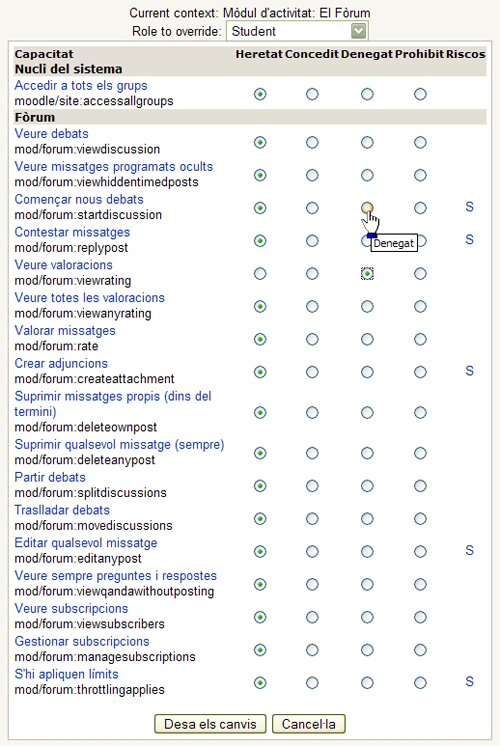
Task: Set Partir debats to Prohibit
Action: (420, 486)
